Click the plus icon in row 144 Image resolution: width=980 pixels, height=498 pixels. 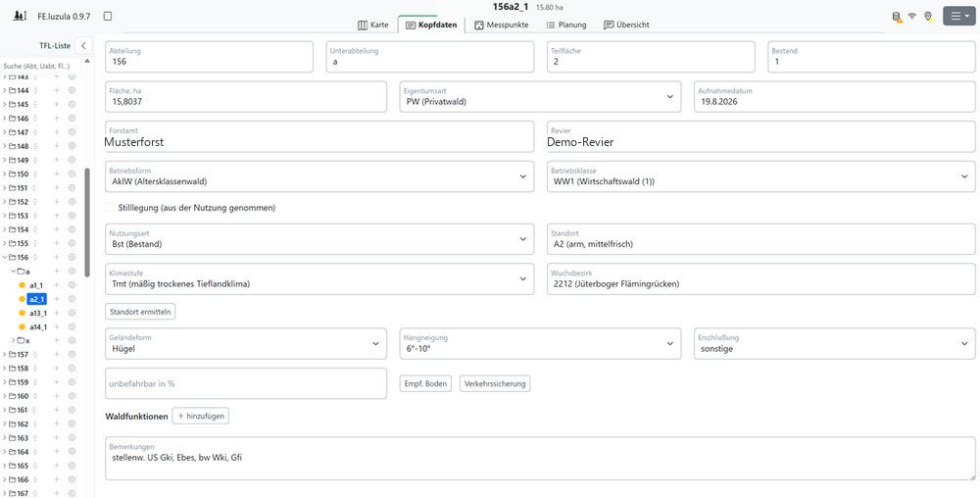pyautogui.click(x=56, y=90)
